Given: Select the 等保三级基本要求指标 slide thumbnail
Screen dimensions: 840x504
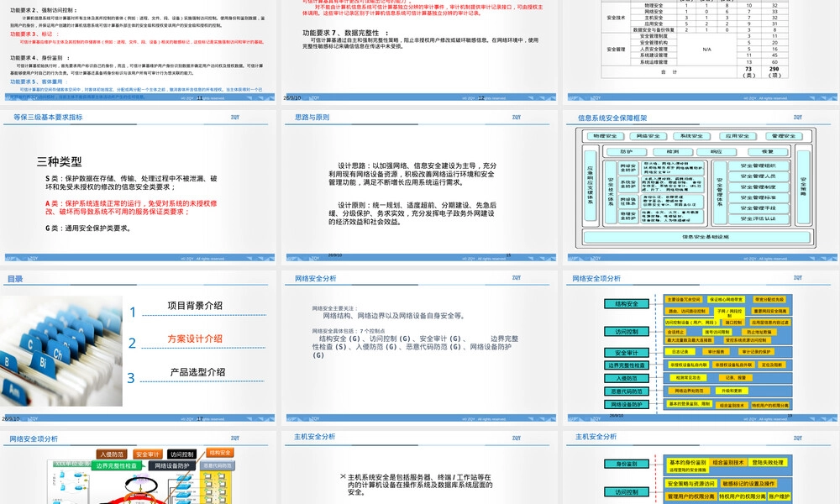Looking at the screenshot, I should (139, 186).
